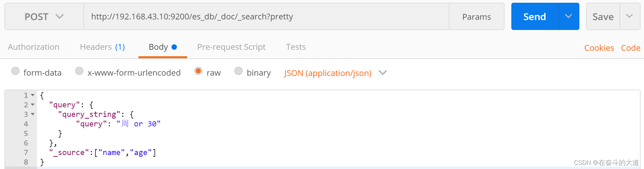The image size is (644, 169).
Task: Select the x-www-form-urlencoded radio option
Action: click(79, 71)
